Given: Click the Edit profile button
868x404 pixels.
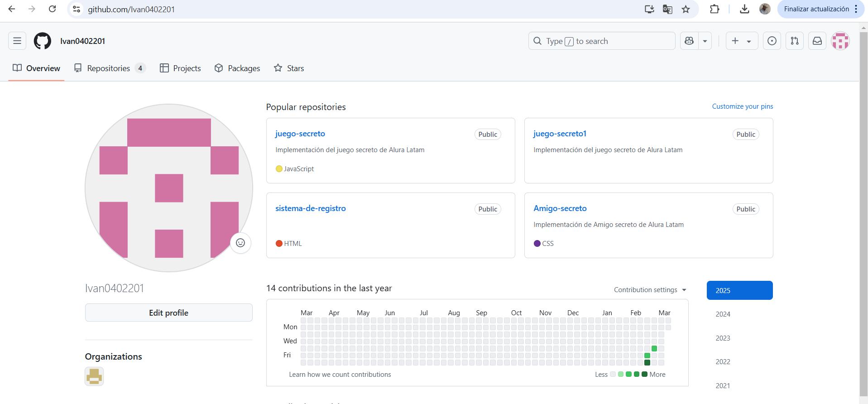Looking at the screenshot, I should point(169,313).
